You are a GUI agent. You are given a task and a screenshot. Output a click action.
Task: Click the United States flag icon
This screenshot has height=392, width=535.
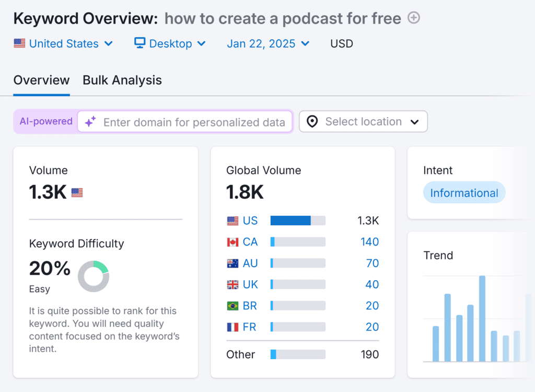(19, 44)
